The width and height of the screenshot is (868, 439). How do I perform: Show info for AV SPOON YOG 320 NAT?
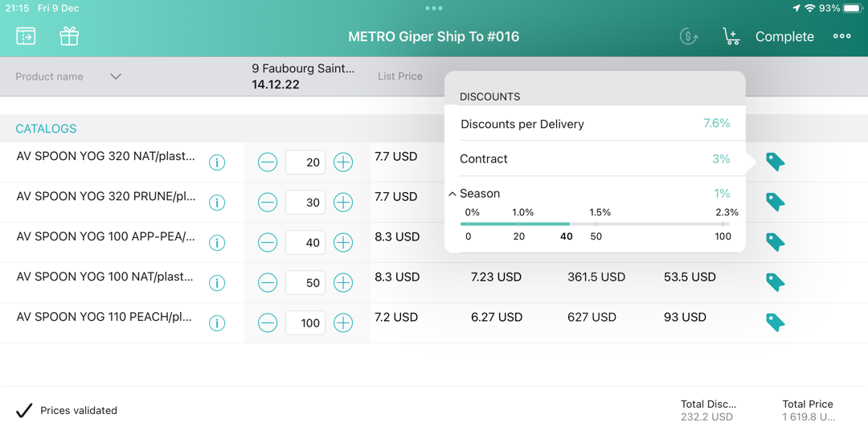[x=217, y=162]
